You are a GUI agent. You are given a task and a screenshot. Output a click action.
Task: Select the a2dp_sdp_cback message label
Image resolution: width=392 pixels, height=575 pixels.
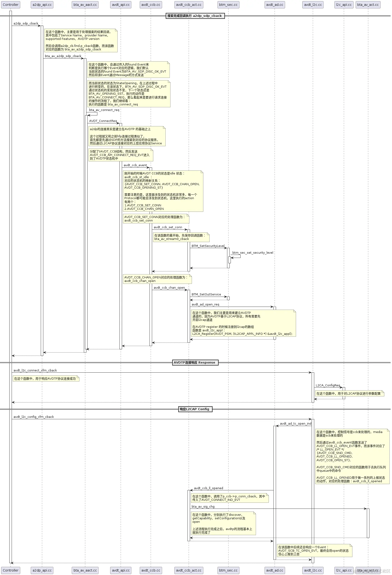[26, 23]
